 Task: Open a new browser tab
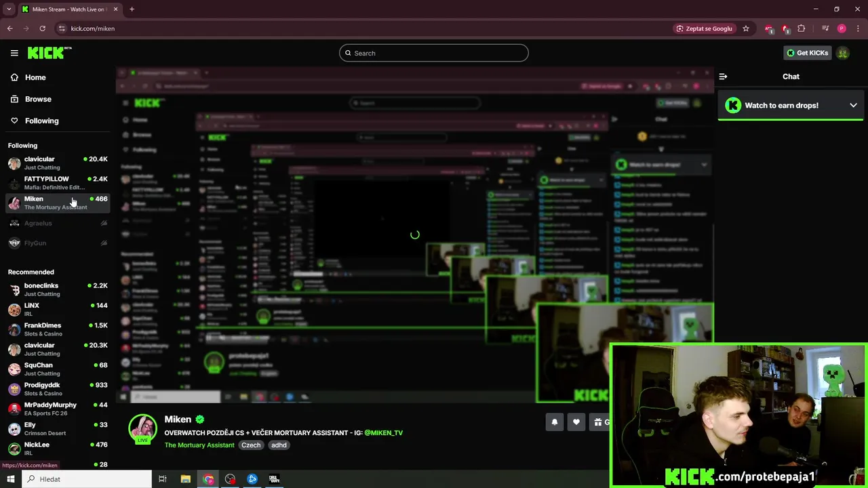tap(132, 9)
